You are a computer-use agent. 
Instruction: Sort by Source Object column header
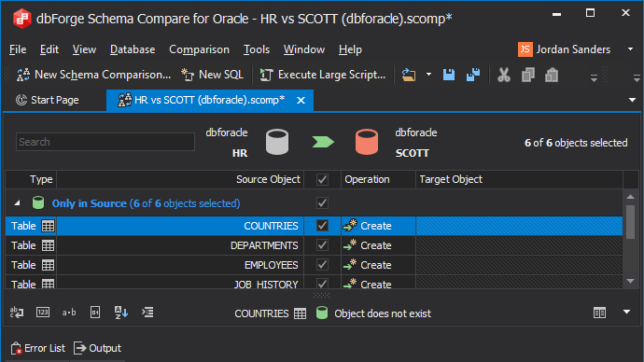(180, 179)
